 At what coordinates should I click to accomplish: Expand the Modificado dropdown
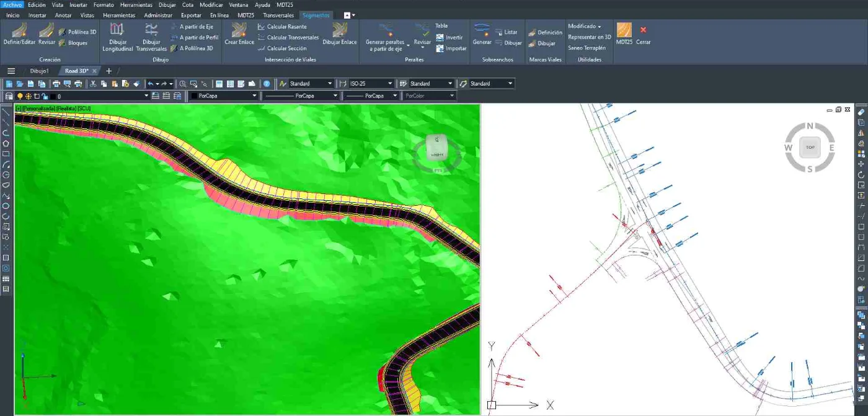click(585, 27)
